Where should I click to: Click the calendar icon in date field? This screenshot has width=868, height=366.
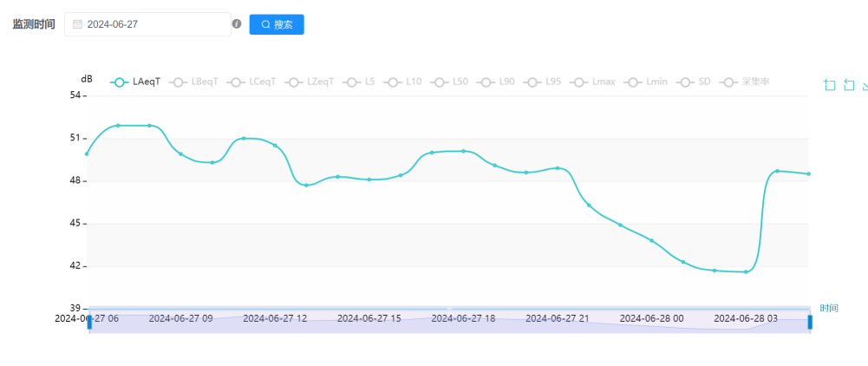coord(77,24)
